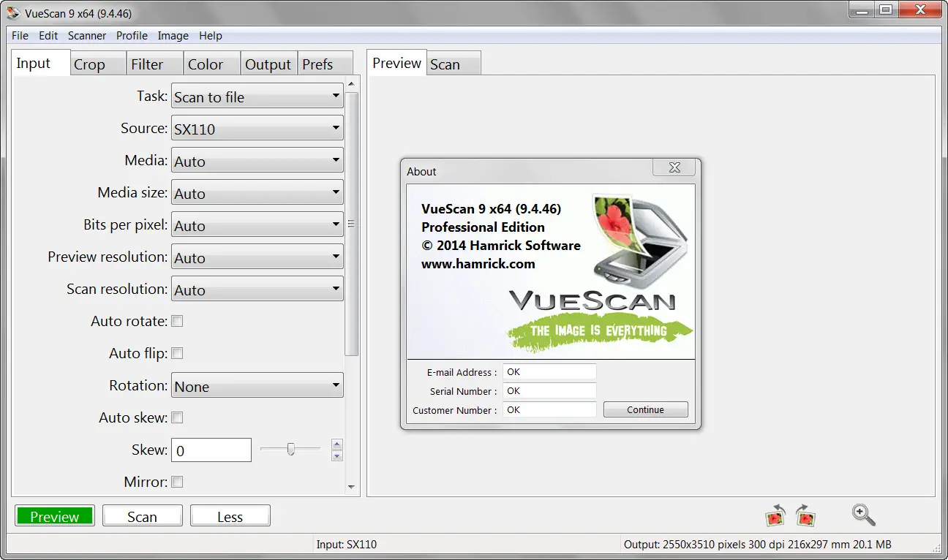948x560 pixels.
Task: Click the rotate right image icon
Action: [x=805, y=515]
